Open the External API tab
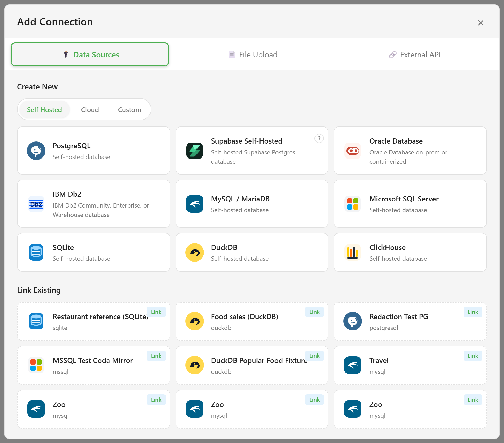 click(415, 54)
